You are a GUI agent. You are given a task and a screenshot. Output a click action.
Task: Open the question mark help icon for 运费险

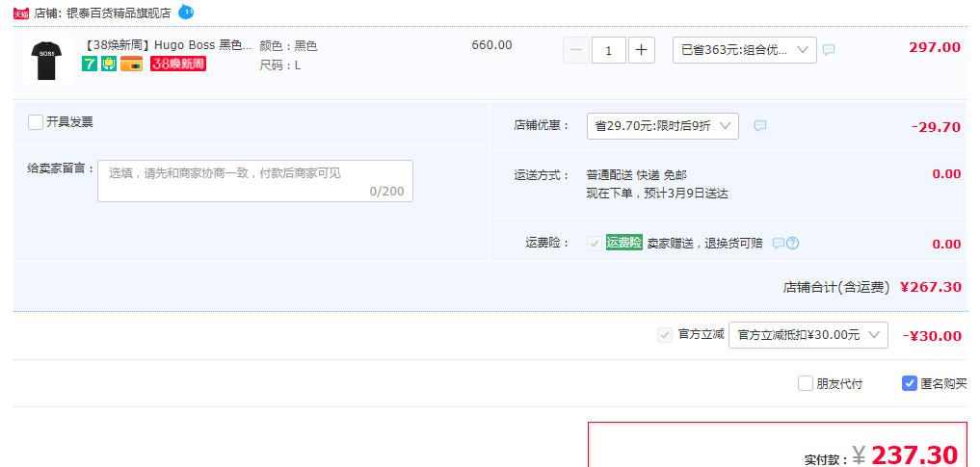tap(792, 244)
